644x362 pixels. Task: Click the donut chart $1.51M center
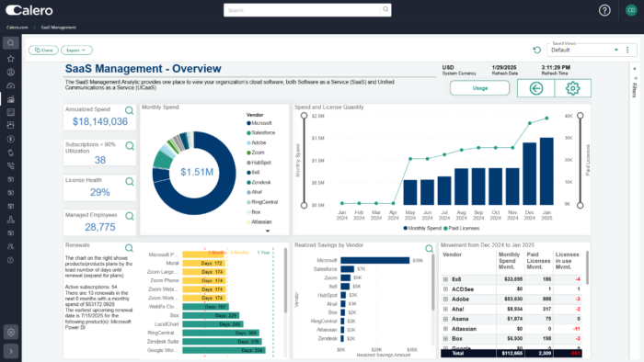click(197, 172)
